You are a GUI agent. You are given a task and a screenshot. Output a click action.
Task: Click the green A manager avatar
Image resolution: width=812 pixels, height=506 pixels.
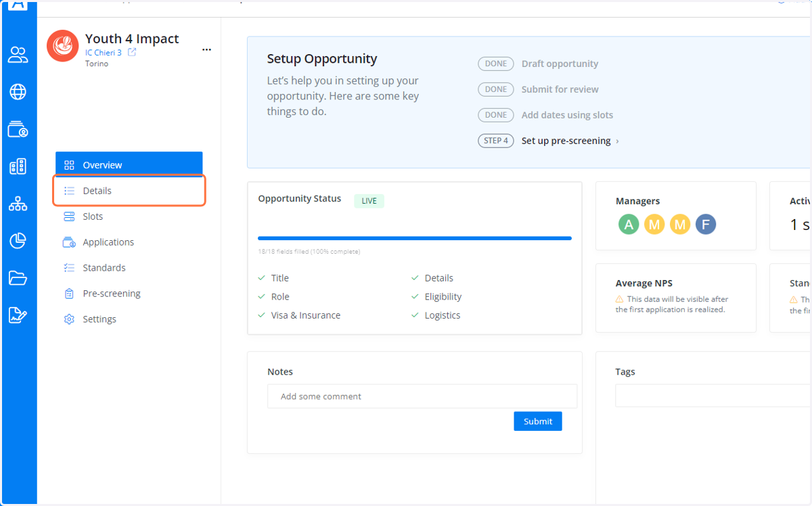tap(629, 225)
